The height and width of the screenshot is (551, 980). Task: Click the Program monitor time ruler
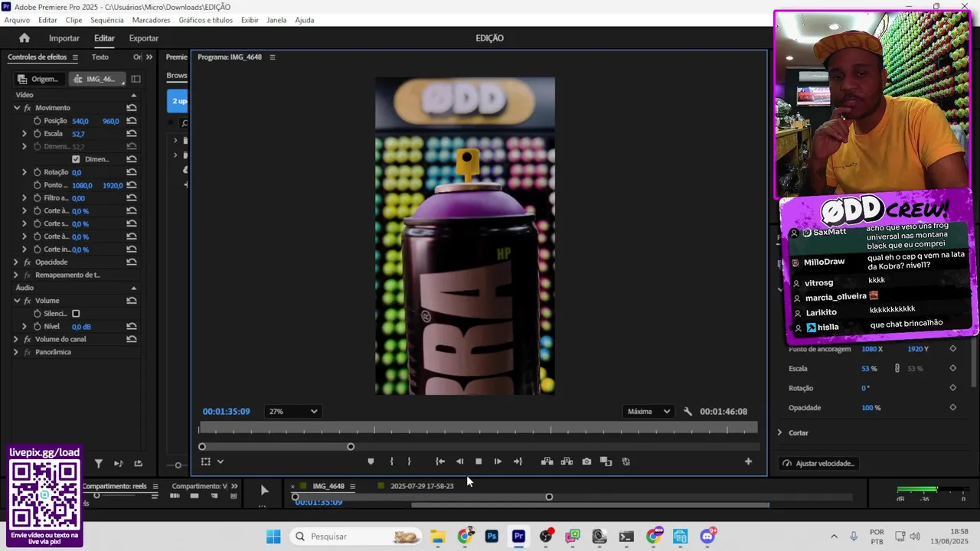point(479,429)
